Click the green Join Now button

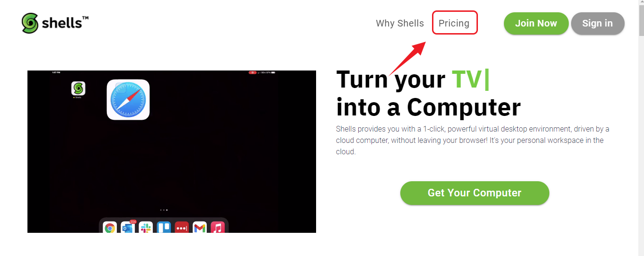point(536,24)
